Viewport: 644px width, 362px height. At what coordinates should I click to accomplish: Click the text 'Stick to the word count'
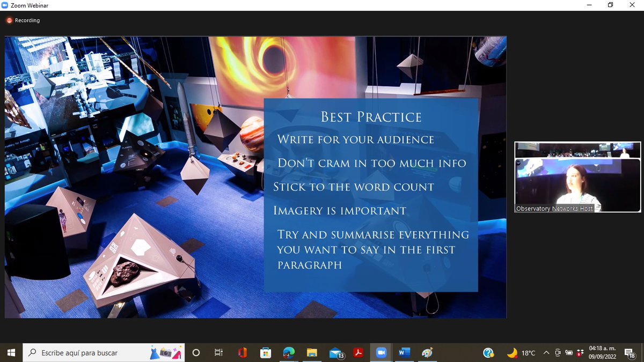click(x=354, y=187)
